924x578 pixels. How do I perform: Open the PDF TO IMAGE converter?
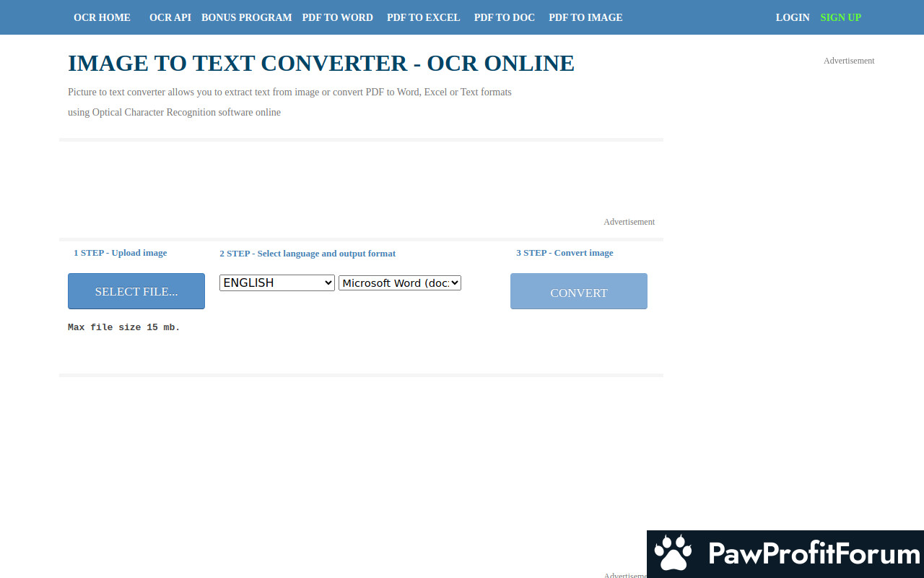point(585,17)
